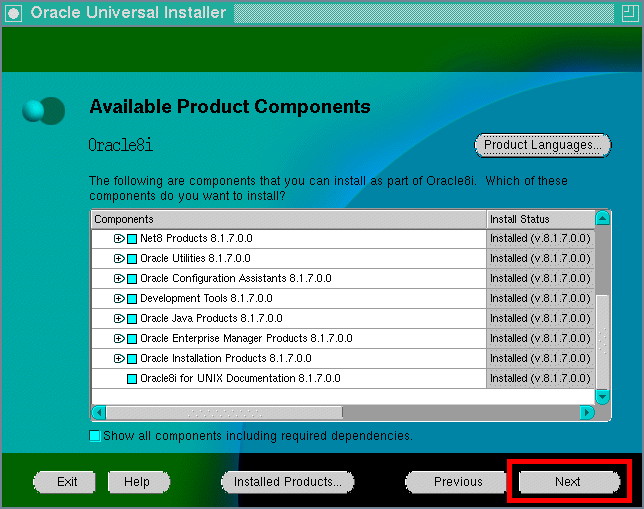Select Oracle8i for UNIX Documentation label
The width and height of the screenshot is (644, 509).
pos(240,379)
